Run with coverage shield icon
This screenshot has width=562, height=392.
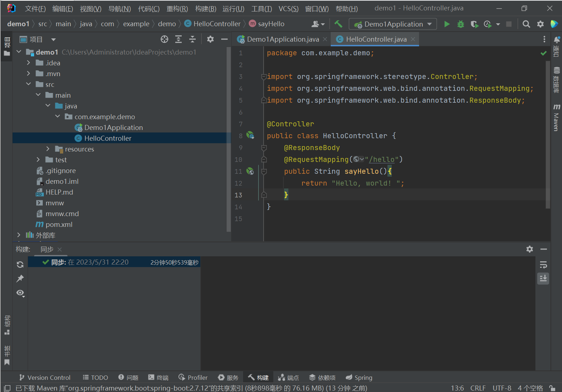[474, 24]
